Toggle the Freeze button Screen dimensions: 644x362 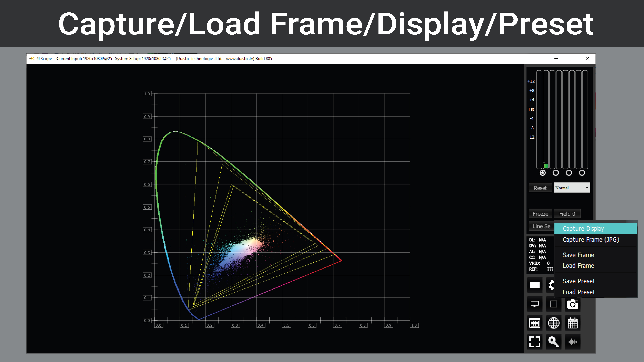pyautogui.click(x=540, y=214)
